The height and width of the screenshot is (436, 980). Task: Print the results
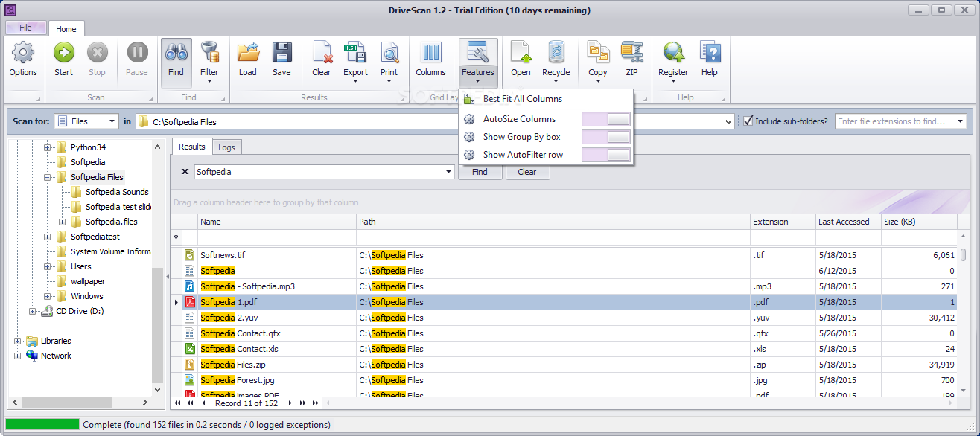(x=389, y=63)
